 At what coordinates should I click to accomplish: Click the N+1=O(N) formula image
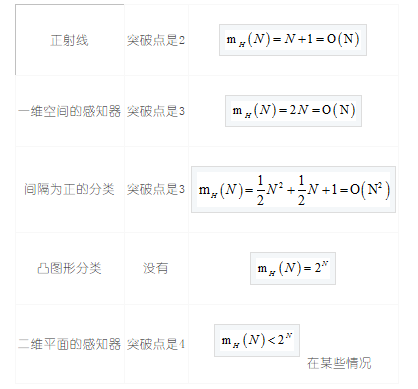pyautogui.click(x=293, y=40)
